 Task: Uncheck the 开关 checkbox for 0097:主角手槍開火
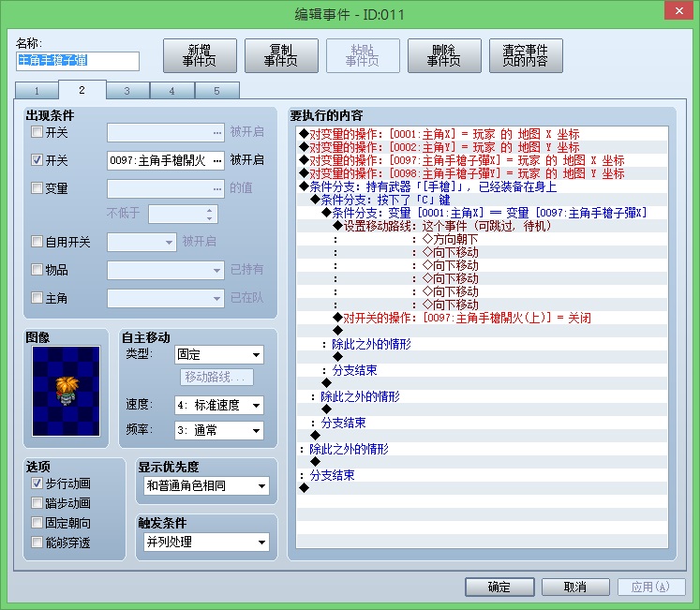coord(37,160)
